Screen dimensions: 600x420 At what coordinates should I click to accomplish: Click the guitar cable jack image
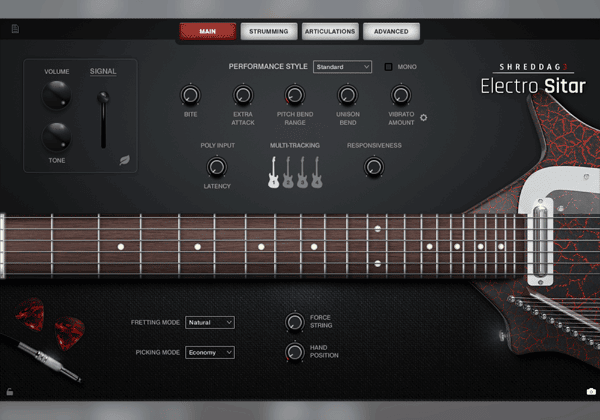pyautogui.click(x=48, y=360)
